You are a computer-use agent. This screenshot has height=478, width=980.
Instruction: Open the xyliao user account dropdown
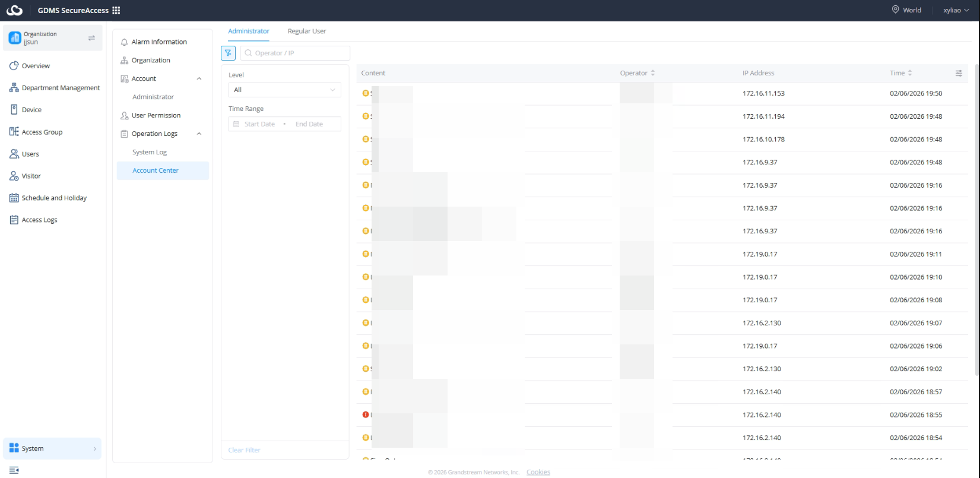pos(956,10)
